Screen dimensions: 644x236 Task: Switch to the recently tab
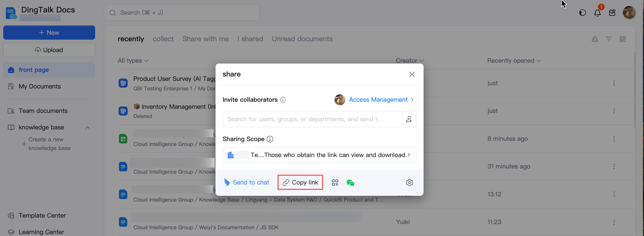point(131,39)
